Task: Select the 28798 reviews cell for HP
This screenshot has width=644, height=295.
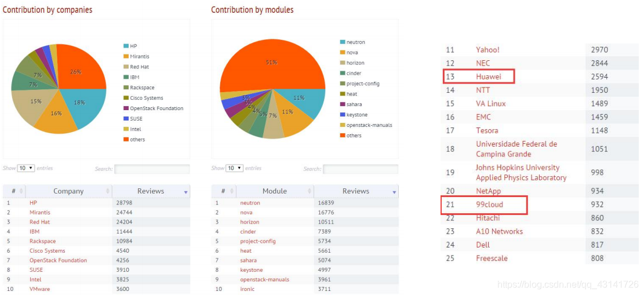Action: coord(151,203)
